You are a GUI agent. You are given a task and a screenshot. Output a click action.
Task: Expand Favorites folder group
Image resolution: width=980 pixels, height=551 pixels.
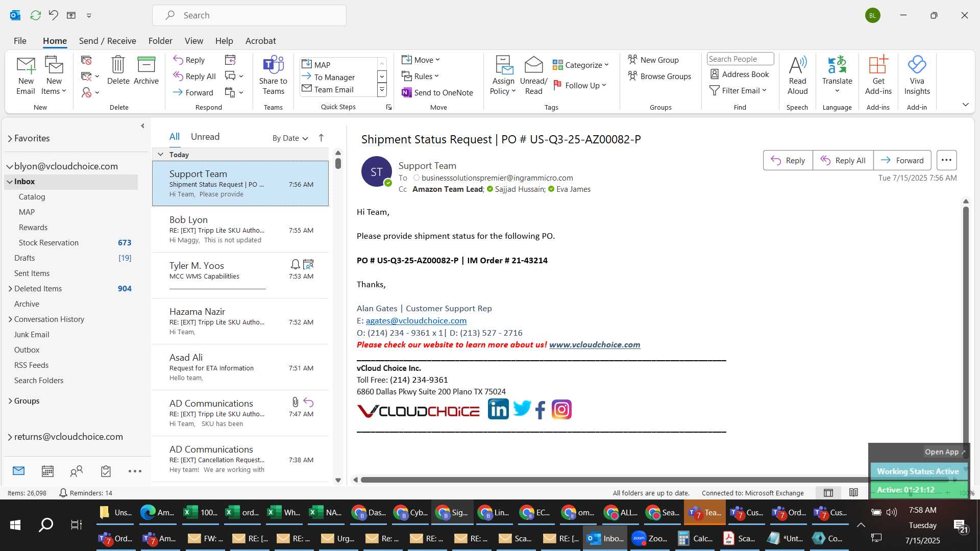point(10,138)
